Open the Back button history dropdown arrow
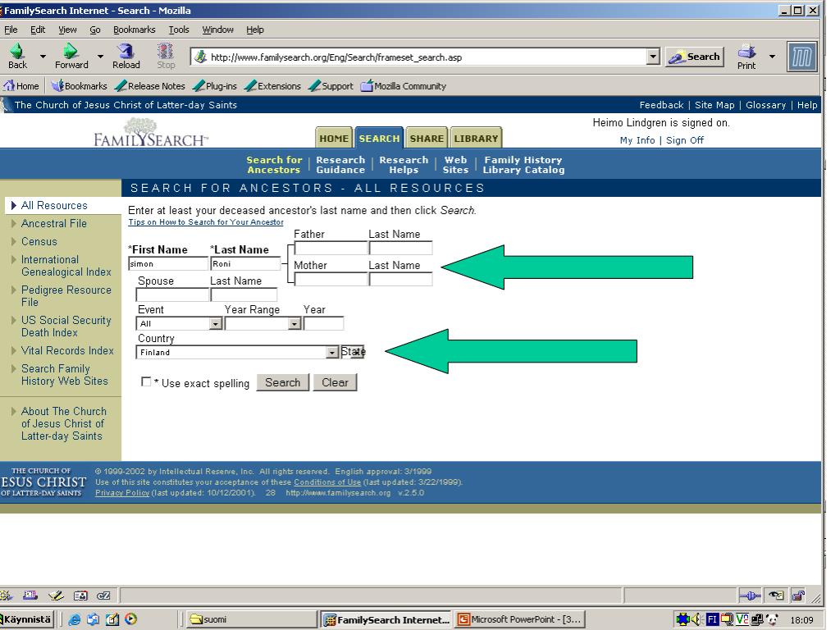This screenshot has height=630, width=840. point(43,56)
